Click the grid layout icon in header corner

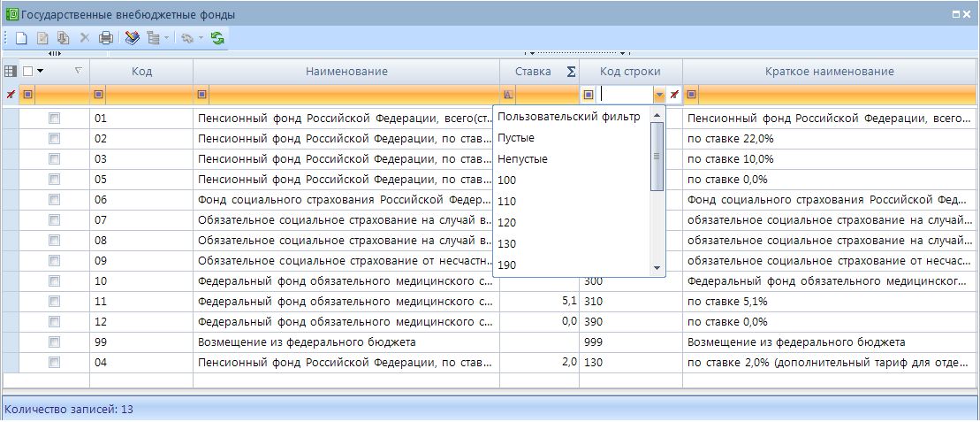(11, 72)
